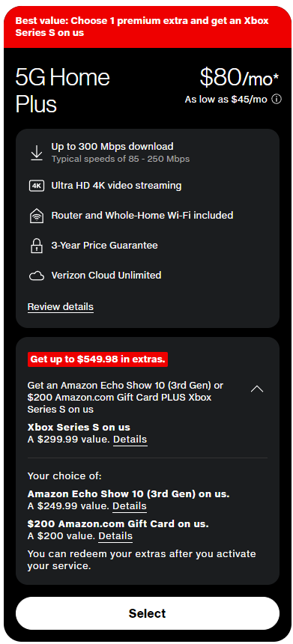Click the Verizon Cloud icon
The width and height of the screenshot is (293, 644).
[x=37, y=276]
